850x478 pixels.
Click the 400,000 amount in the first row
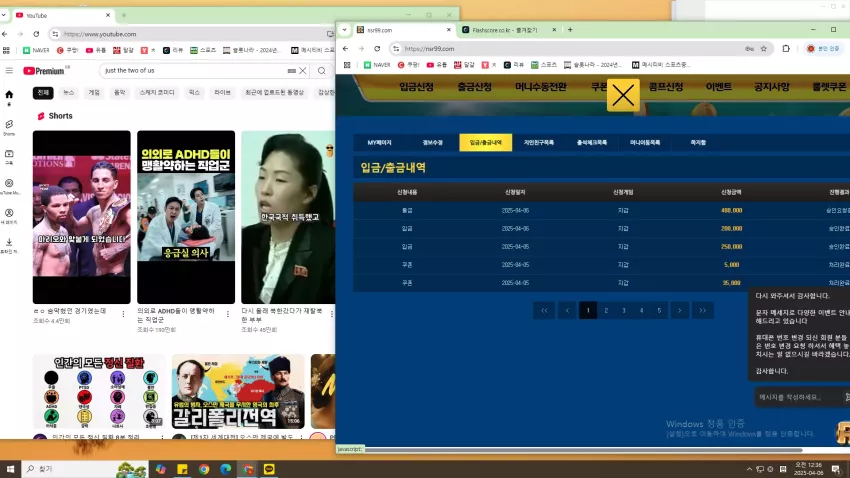pyautogui.click(x=731, y=210)
